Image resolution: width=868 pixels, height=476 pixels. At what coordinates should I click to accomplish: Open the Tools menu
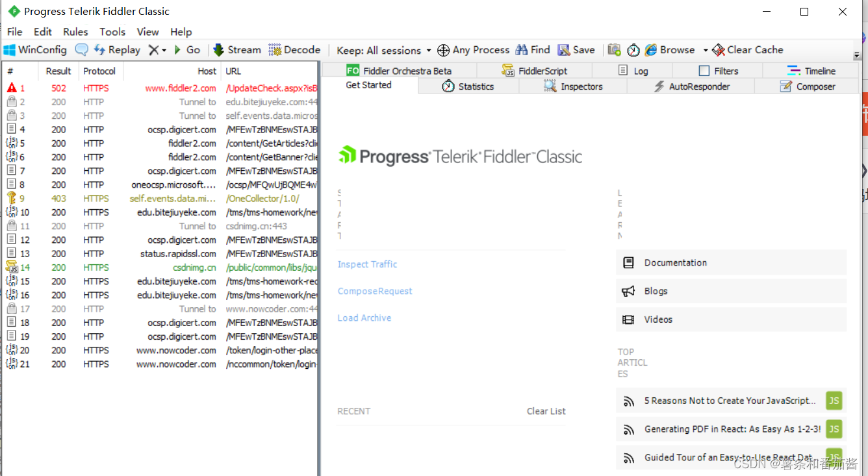pos(112,31)
